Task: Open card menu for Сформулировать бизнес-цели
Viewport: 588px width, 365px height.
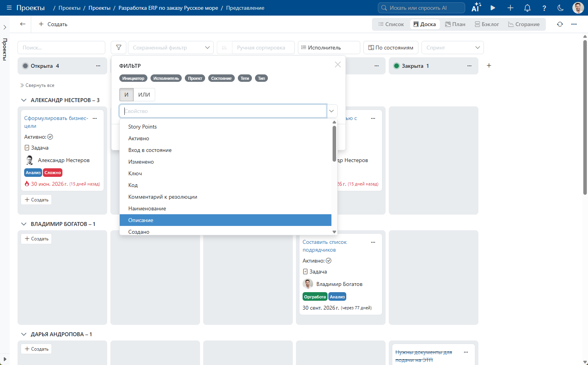Action: pos(95,118)
